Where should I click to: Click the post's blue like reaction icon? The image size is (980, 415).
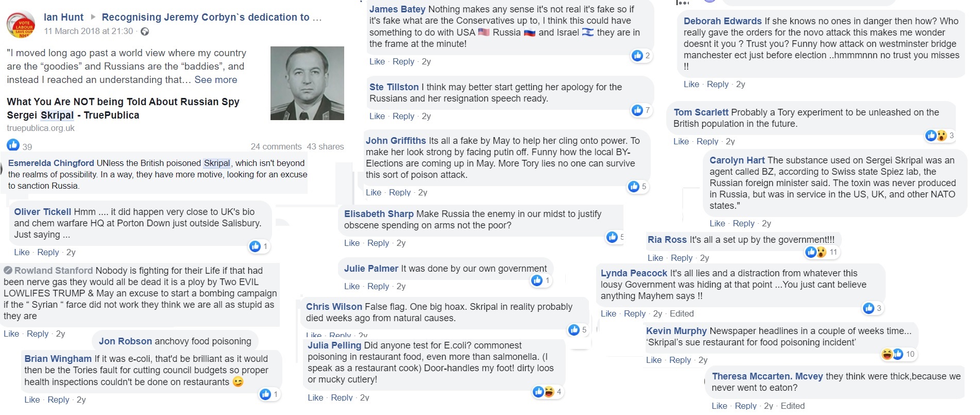pyautogui.click(x=13, y=145)
